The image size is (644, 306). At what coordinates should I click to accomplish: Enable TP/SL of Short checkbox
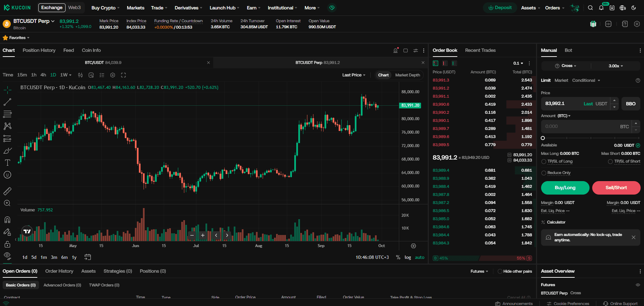610,162
